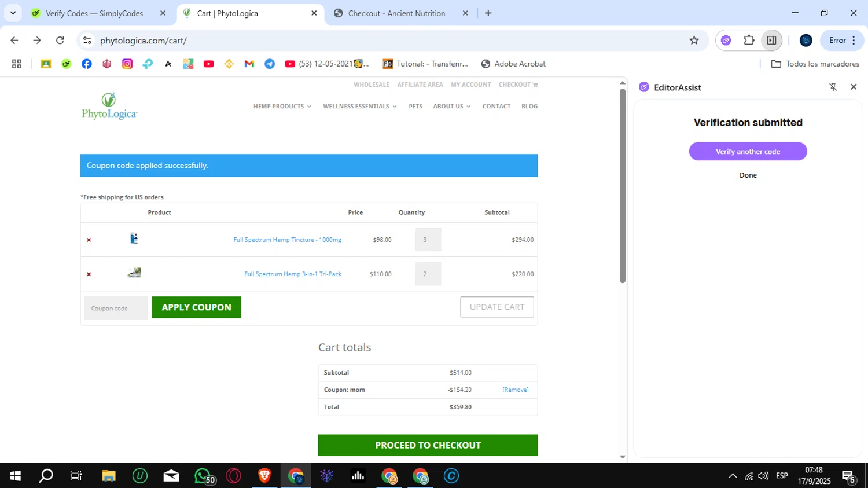Open the Blog menu item

(529, 107)
